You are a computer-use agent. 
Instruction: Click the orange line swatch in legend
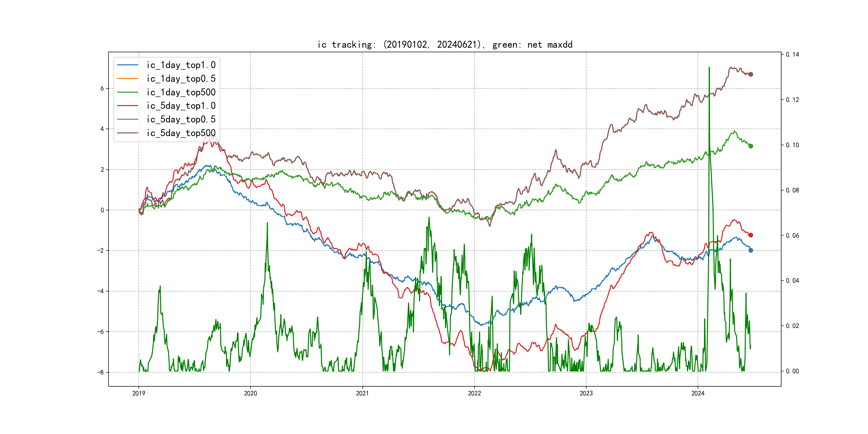tap(128, 78)
